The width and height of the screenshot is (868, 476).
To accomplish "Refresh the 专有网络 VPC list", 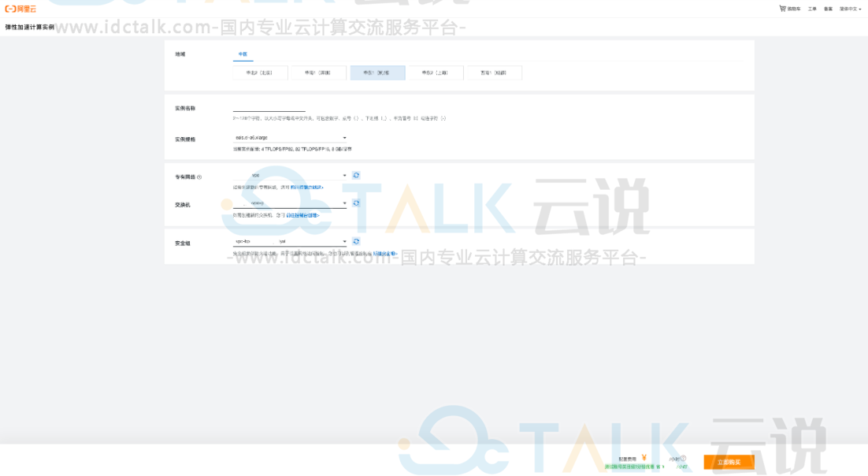I will point(357,175).
